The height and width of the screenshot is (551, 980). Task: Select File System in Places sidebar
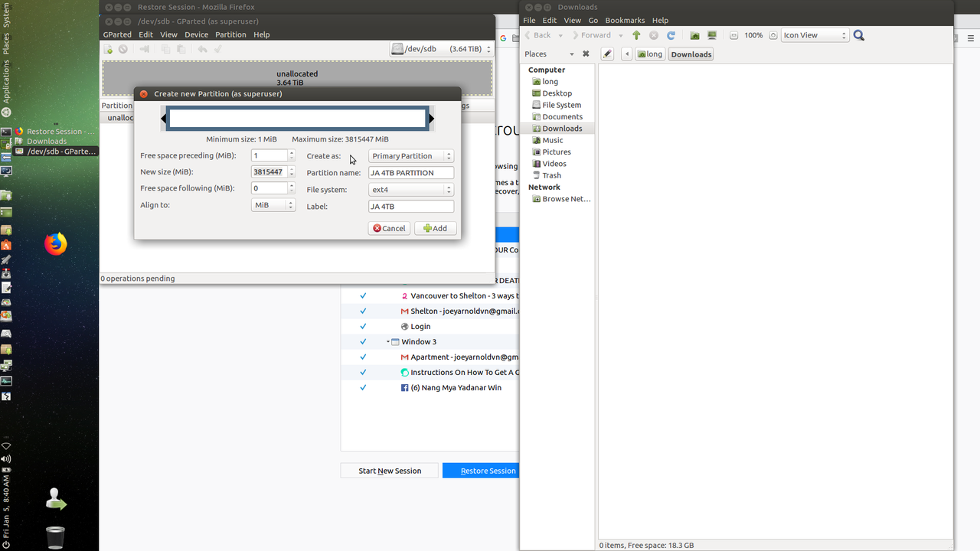(561, 105)
